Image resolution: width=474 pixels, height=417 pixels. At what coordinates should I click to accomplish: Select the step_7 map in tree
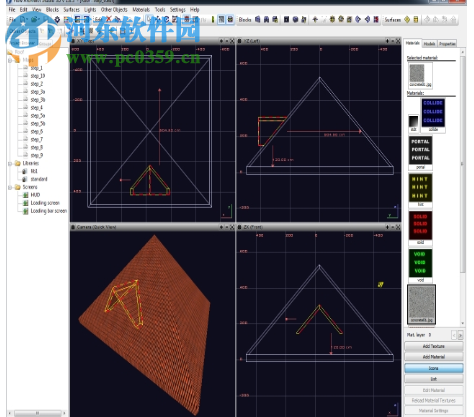[x=36, y=139]
